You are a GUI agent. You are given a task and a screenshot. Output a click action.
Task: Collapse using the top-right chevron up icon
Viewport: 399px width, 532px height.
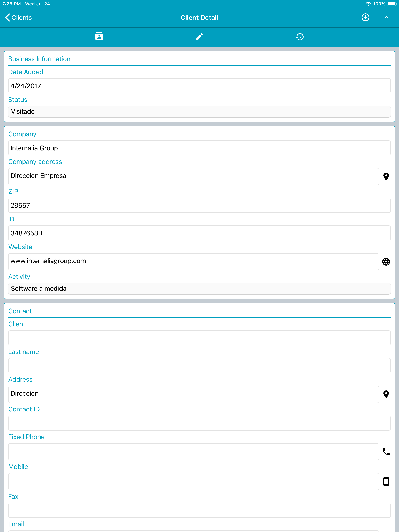coord(386,17)
